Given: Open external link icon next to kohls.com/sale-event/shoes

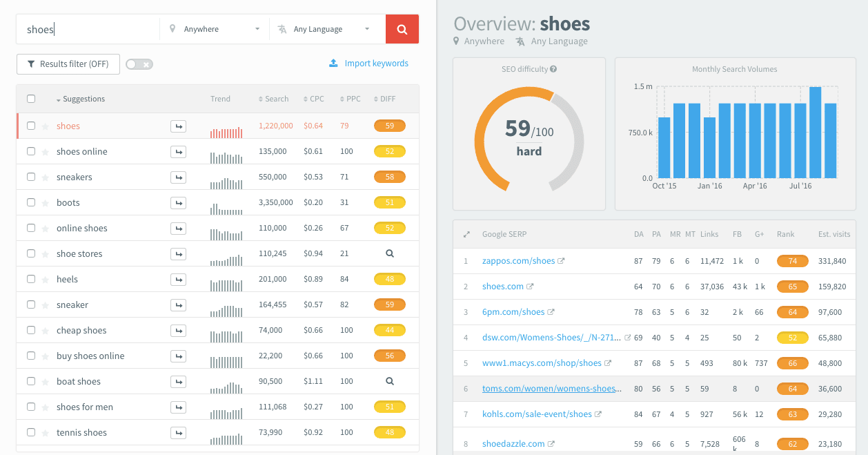Looking at the screenshot, I should (x=598, y=414).
